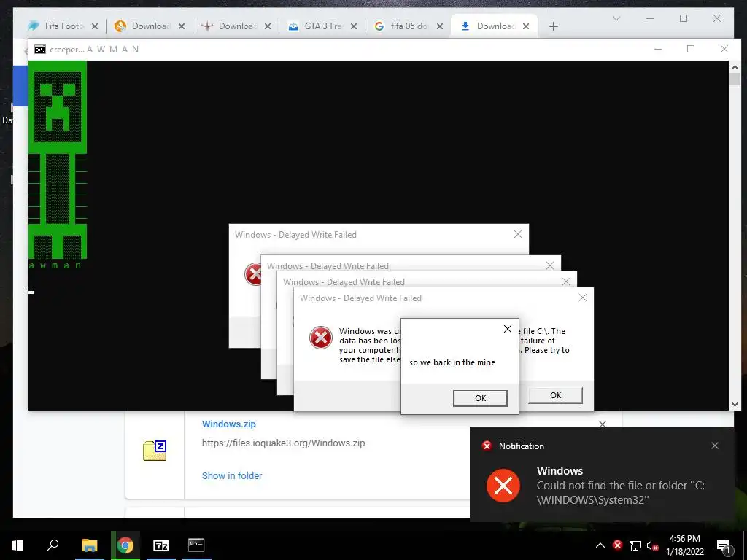This screenshot has height=560, width=747.
Task: Open a new Chrome tab with plus button
Action: click(553, 27)
